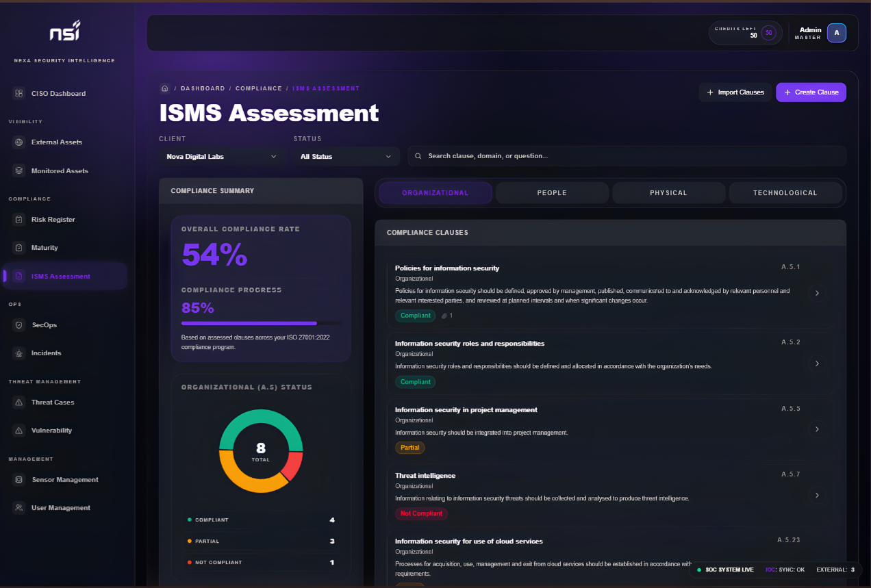Click the Risk Register clipboard icon
The width and height of the screenshot is (871, 588).
click(18, 220)
